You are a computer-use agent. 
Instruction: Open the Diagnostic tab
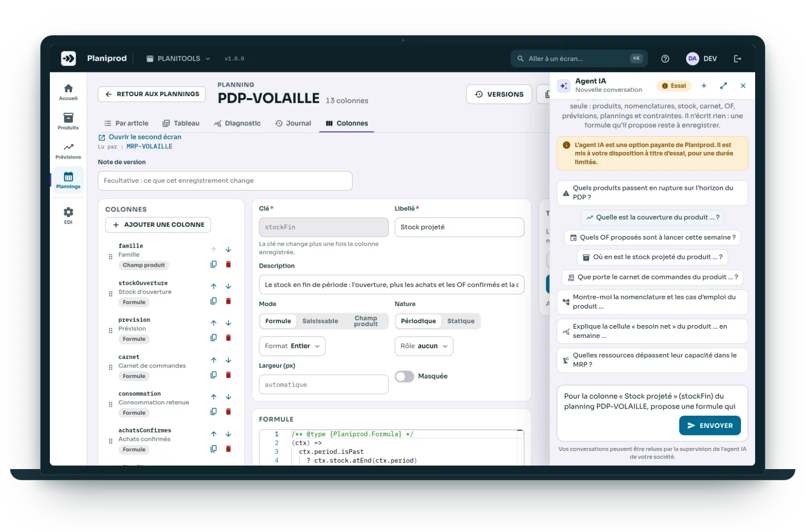click(x=237, y=123)
